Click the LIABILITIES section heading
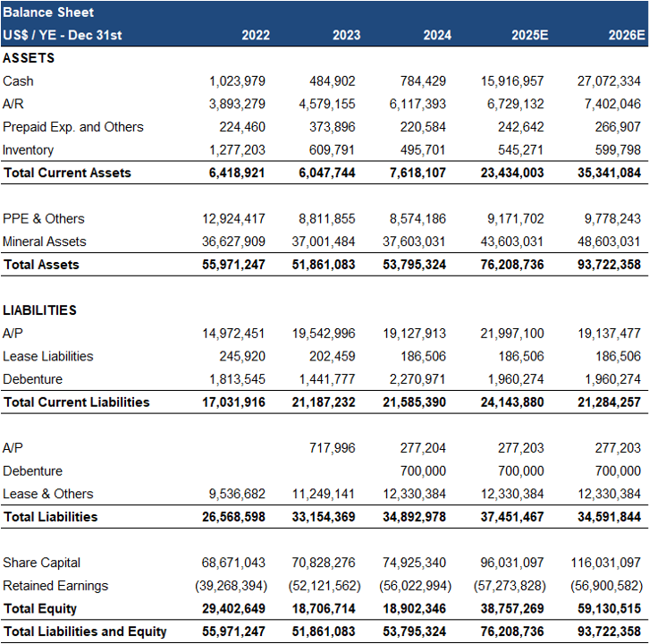This screenshot has height=644, width=649. [x=39, y=310]
